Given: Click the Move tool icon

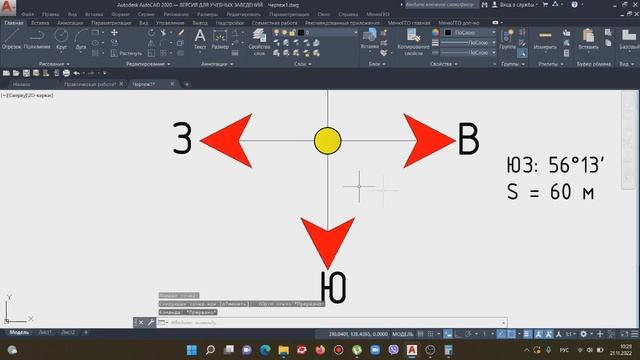Looking at the screenshot, I should (114, 33).
